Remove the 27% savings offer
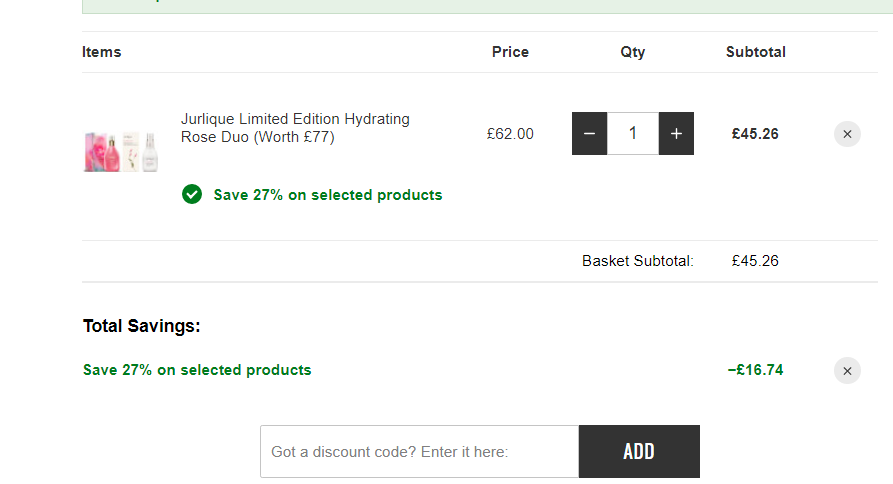This screenshot has height=484, width=893. point(847,371)
